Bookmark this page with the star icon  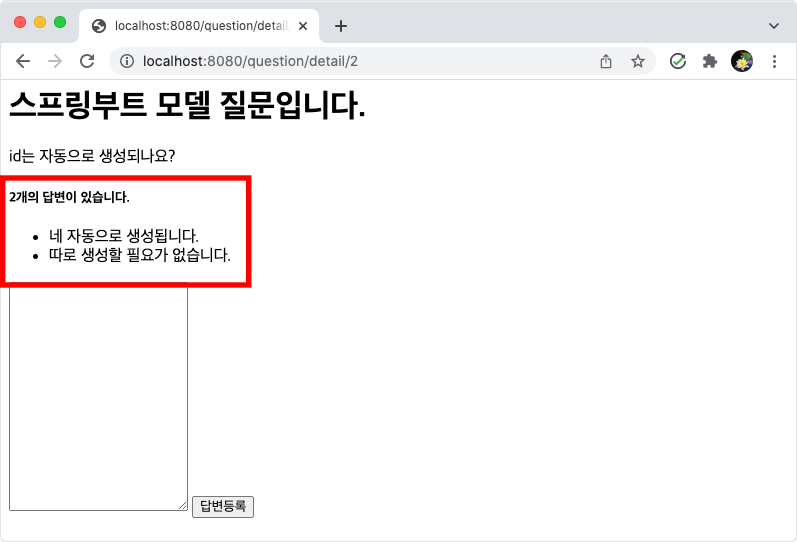[637, 62]
